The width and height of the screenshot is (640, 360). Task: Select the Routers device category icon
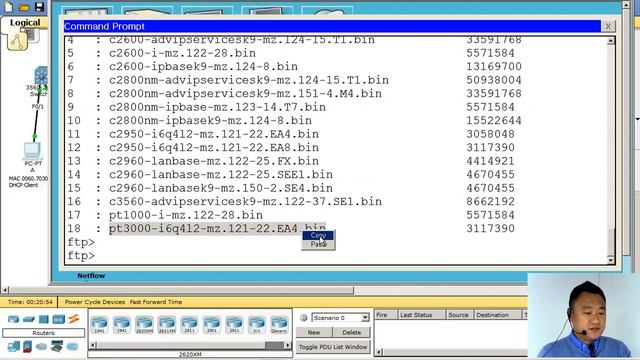coord(13,319)
